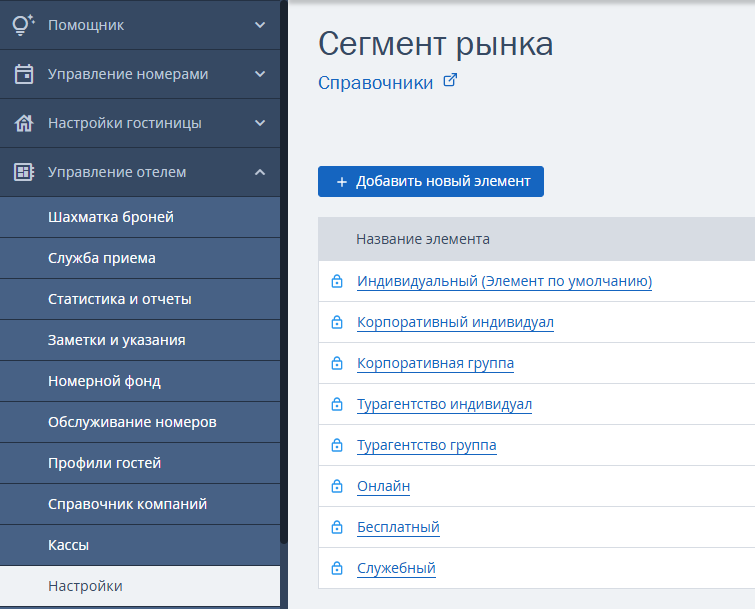This screenshot has width=755, height=609.
Task: Expand the Настройки гостиницы chevron
Action: coord(260,123)
